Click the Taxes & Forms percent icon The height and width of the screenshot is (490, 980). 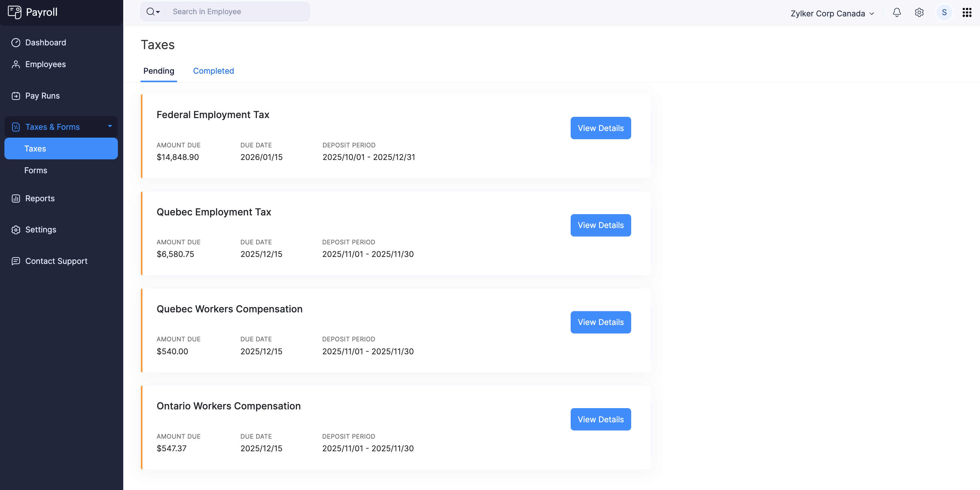(x=15, y=127)
